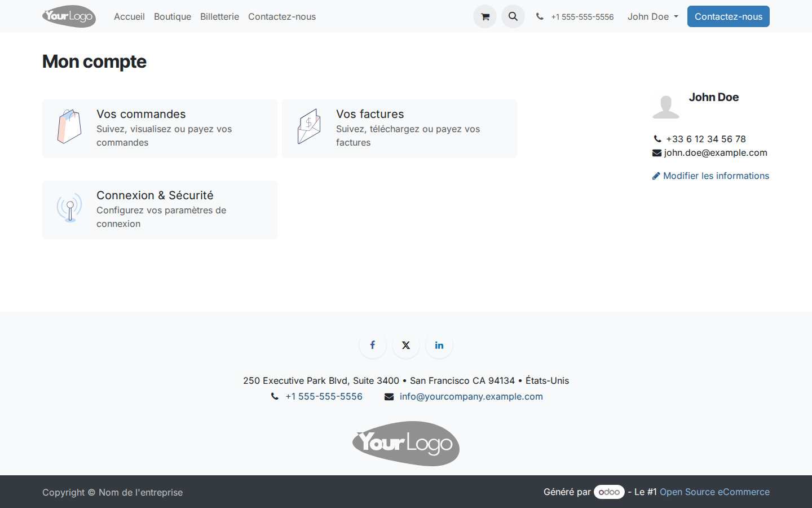Click the 250 Executive Park Blvd address

(x=406, y=380)
